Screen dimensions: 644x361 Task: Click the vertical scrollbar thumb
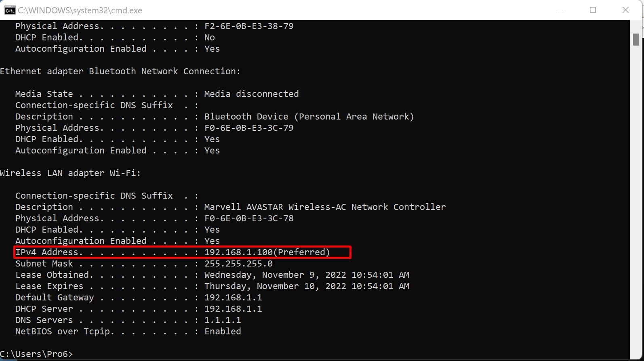636,40
